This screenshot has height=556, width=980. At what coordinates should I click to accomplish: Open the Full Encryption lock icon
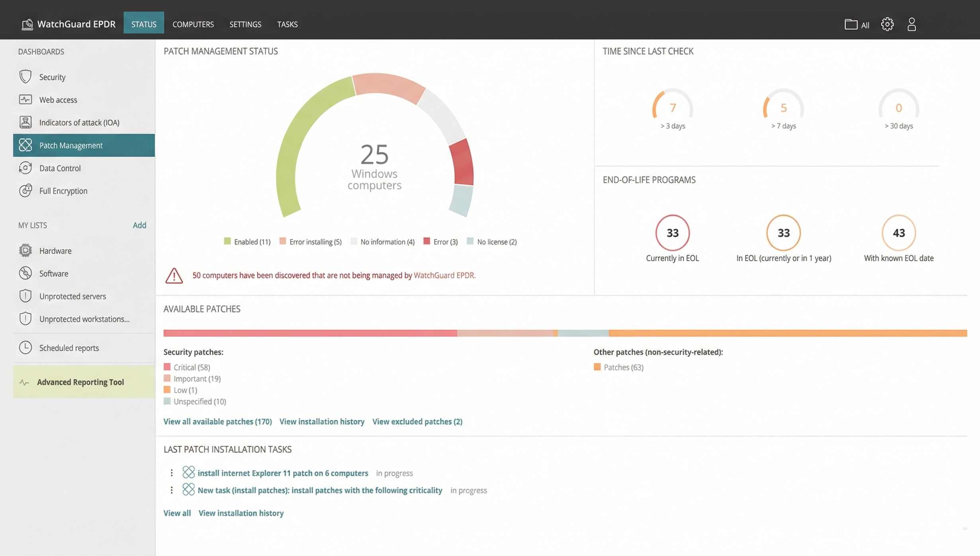(x=25, y=191)
